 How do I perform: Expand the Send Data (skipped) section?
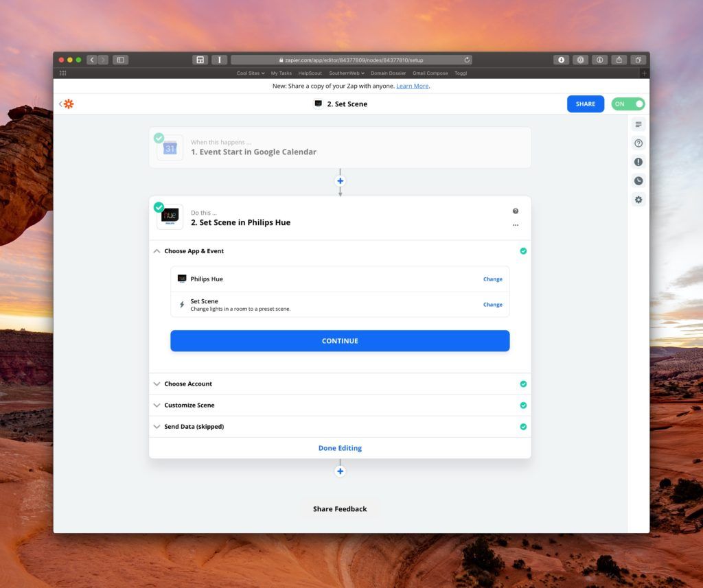click(157, 427)
